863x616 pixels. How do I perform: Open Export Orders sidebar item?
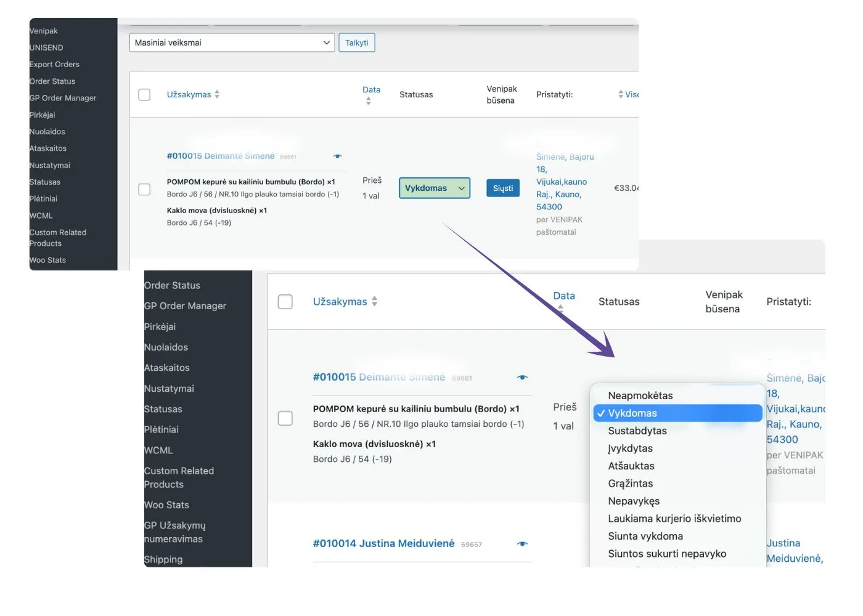54,64
